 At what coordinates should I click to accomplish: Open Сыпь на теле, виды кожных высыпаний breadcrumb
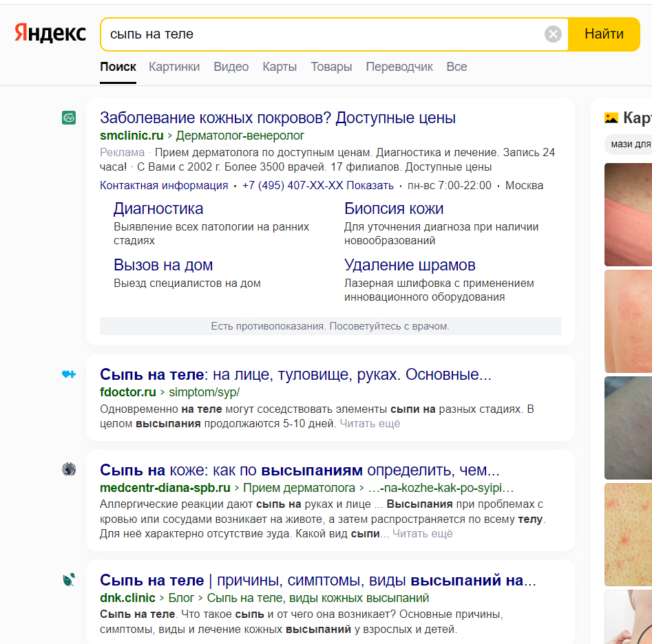pyautogui.click(x=317, y=598)
